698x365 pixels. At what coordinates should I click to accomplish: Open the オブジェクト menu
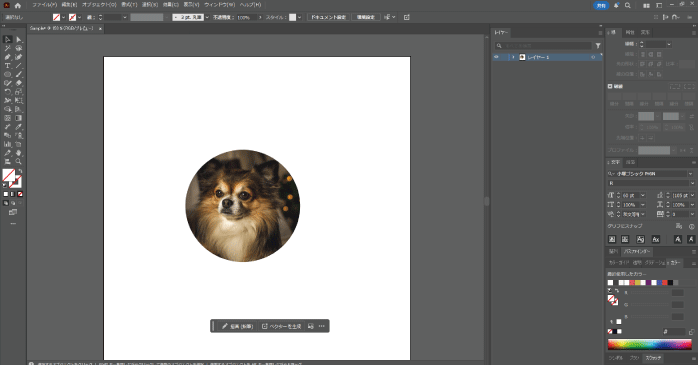(x=99, y=5)
